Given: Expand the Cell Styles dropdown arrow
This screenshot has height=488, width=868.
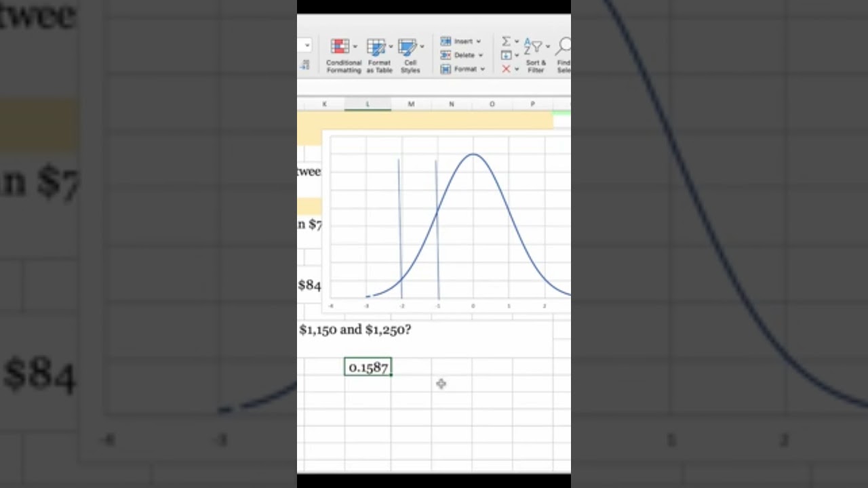Looking at the screenshot, I should [x=422, y=47].
